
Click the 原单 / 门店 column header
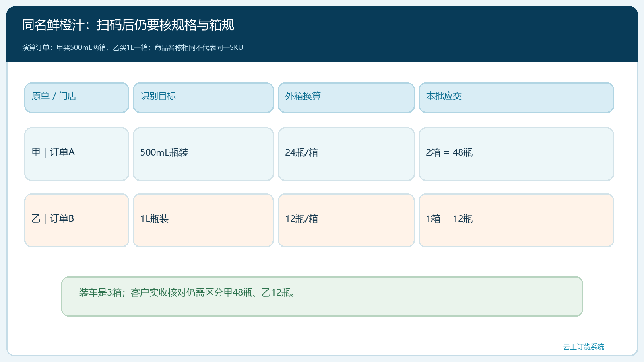(76, 98)
